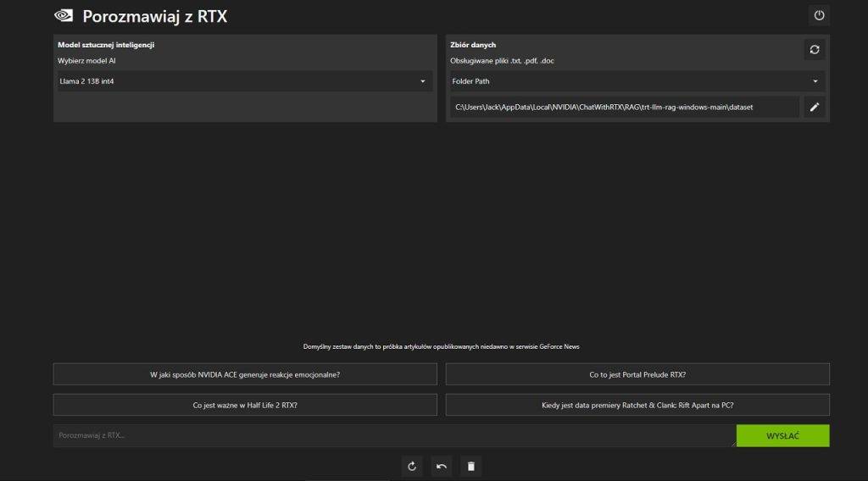The image size is (868, 481).
Task: Open the Folder Path dataset dropdown
Action: [637, 81]
